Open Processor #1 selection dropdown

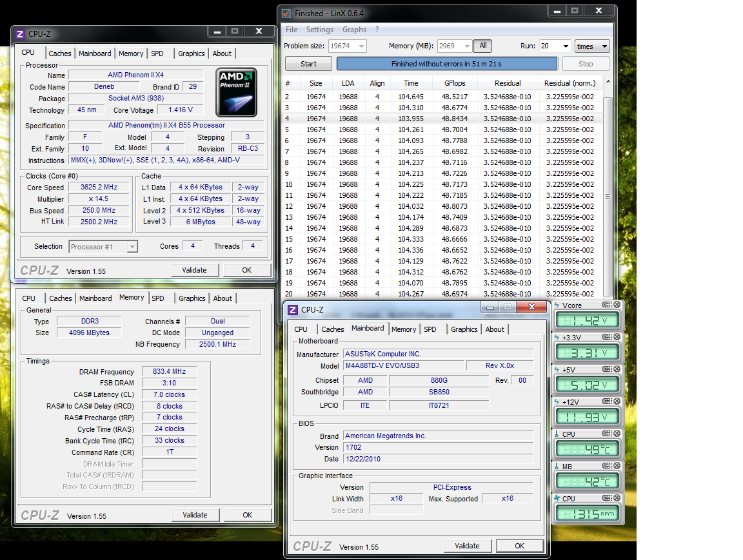(x=132, y=247)
